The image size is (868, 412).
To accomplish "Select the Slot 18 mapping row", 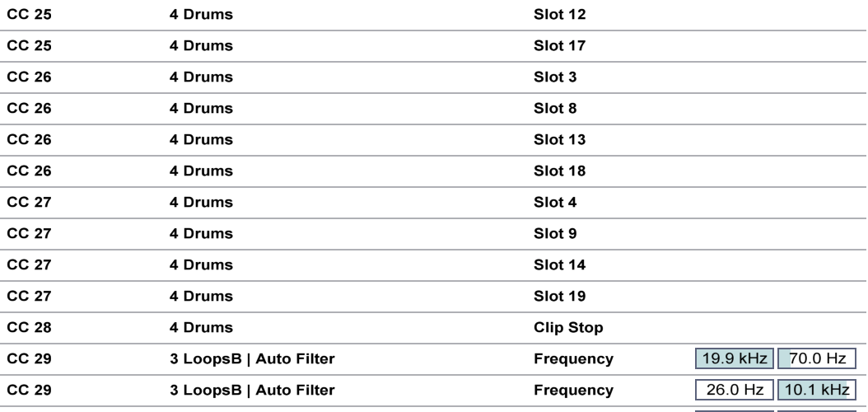I will [x=560, y=171].
